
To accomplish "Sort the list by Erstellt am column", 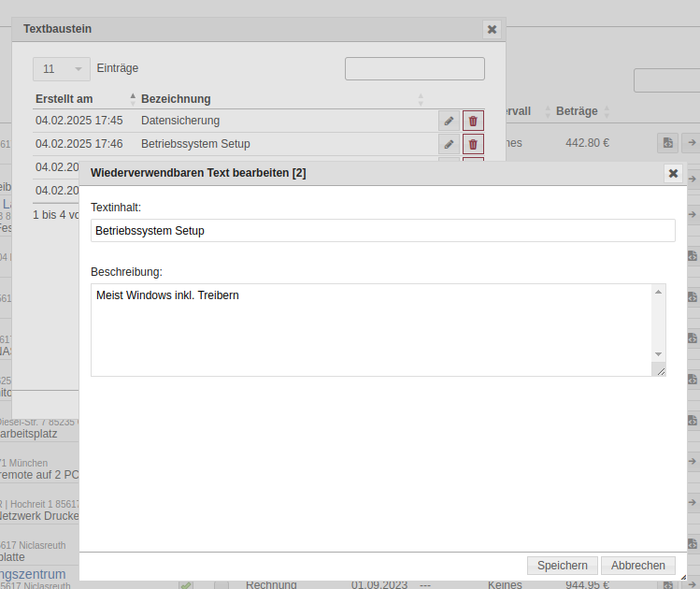I will click(x=85, y=99).
